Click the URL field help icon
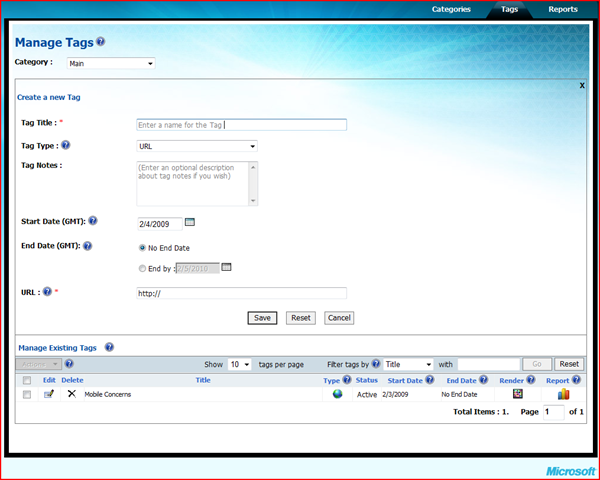This screenshot has height=480, width=600. [x=47, y=292]
